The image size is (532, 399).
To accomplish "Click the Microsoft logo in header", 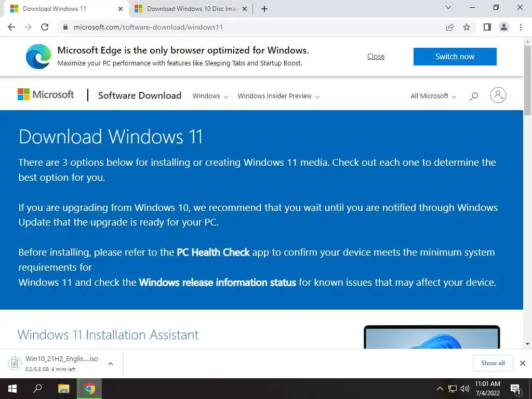I will 46,95.
